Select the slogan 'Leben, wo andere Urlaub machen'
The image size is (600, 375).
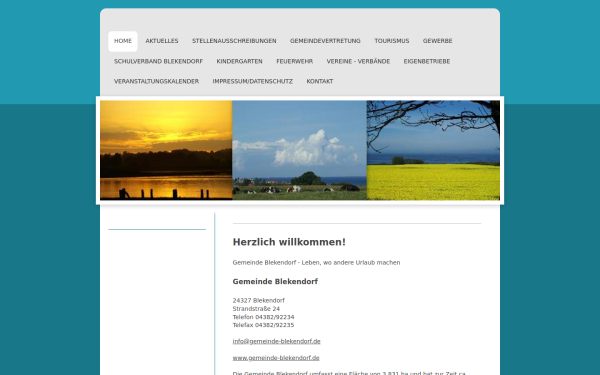point(351,262)
